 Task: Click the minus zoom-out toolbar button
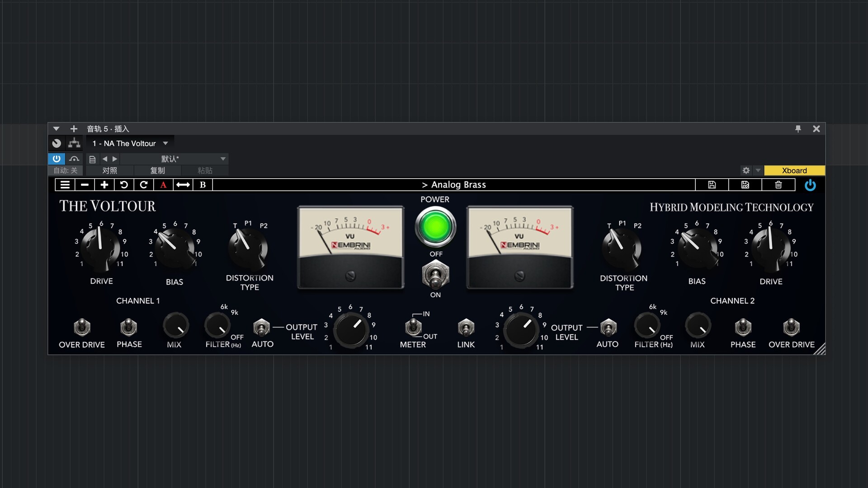(85, 185)
